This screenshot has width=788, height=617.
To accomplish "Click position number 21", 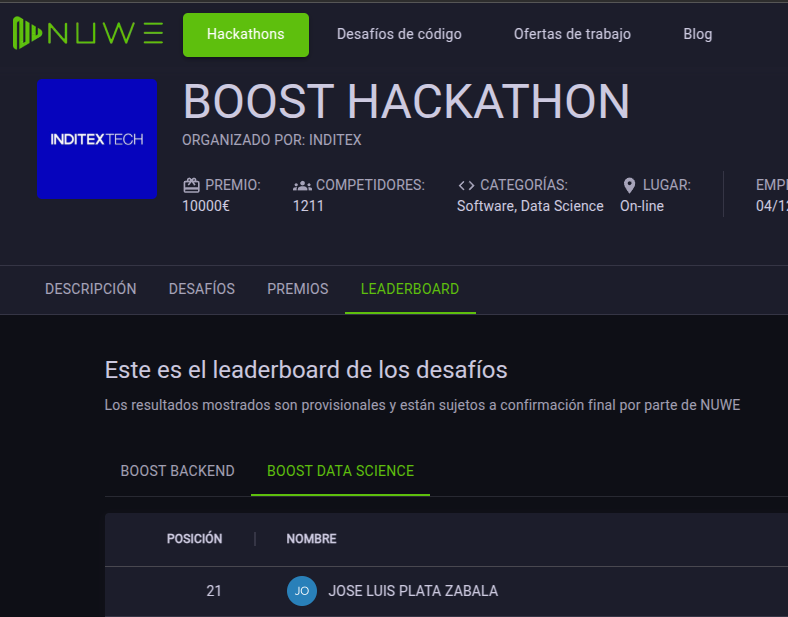I will (214, 591).
